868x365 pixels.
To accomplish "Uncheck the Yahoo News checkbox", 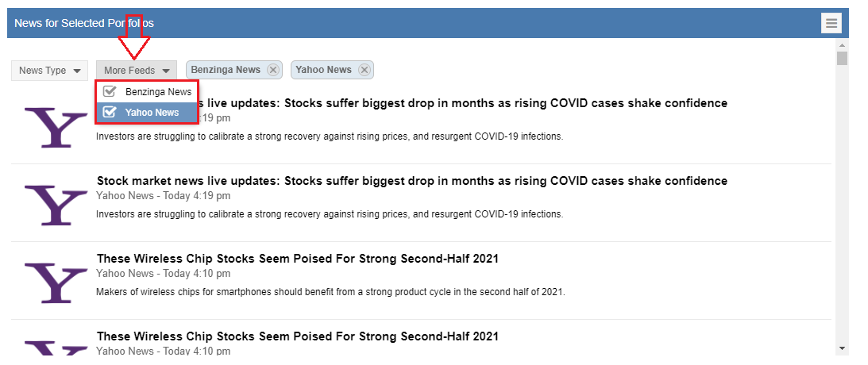I will point(110,113).
